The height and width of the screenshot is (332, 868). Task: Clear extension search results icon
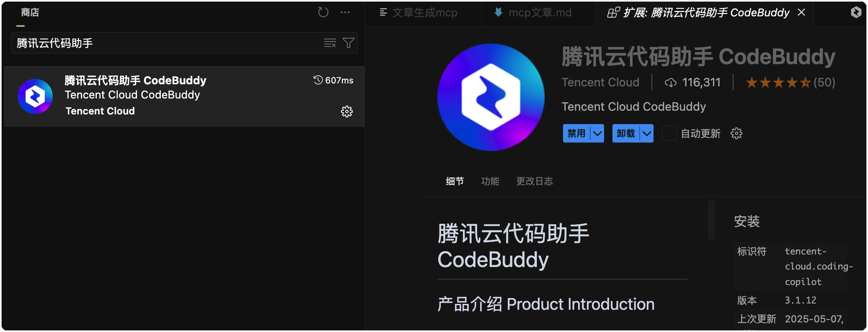[330, 43]
